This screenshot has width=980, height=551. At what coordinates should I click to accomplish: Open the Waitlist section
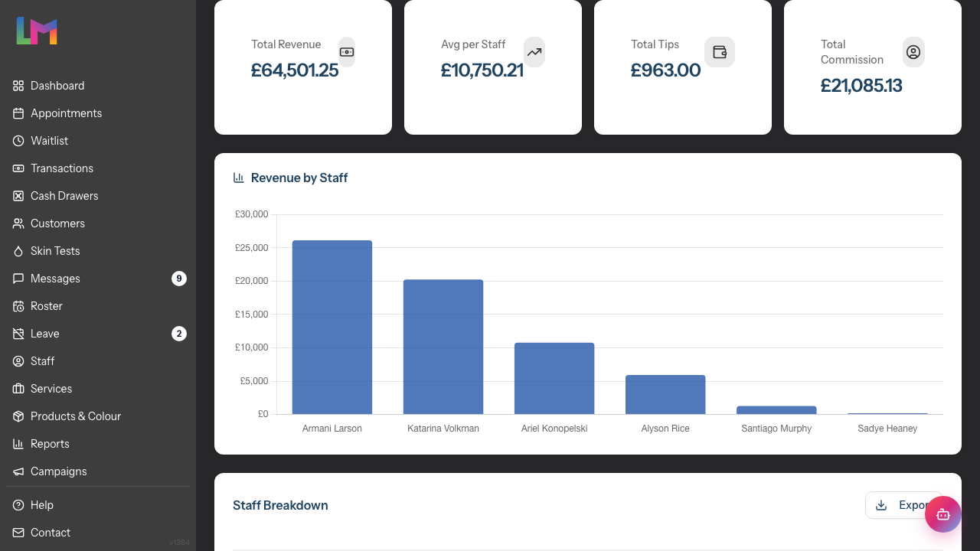click(x=98, y=141)
